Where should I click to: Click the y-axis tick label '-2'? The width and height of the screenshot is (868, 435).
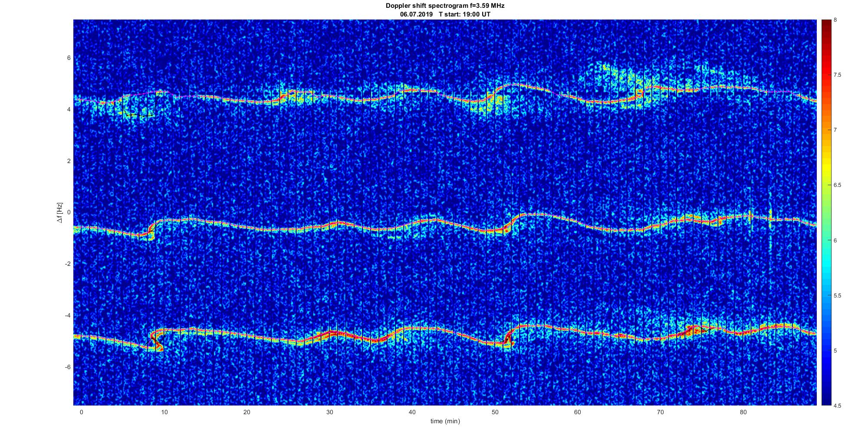click(x=68, y=264)
